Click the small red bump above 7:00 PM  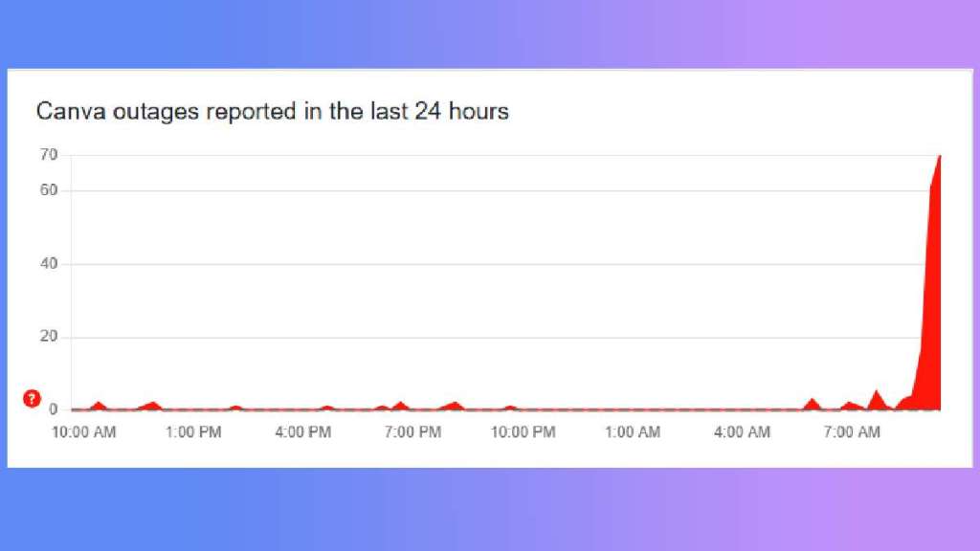(x=400, y=406)
